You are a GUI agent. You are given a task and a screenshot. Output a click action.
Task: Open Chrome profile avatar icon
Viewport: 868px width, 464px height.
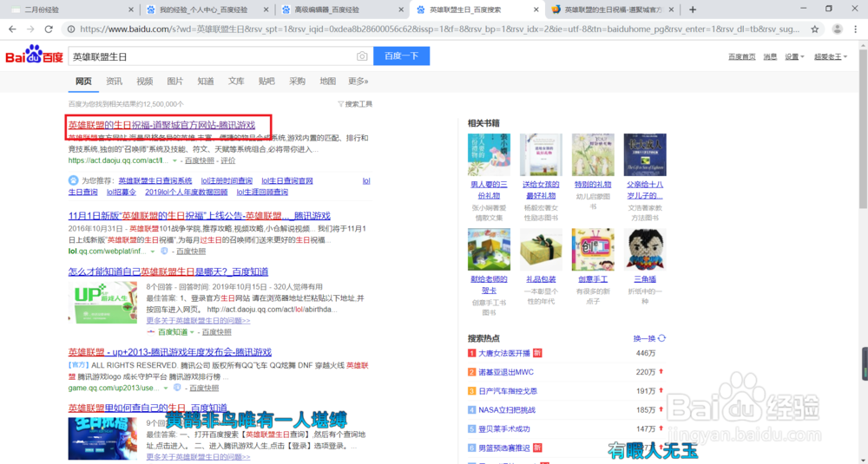click(x=837, y=29)
